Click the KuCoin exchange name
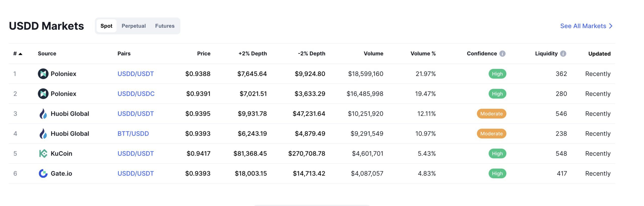This screenshot has width=644, height=206. coord(61,153)
